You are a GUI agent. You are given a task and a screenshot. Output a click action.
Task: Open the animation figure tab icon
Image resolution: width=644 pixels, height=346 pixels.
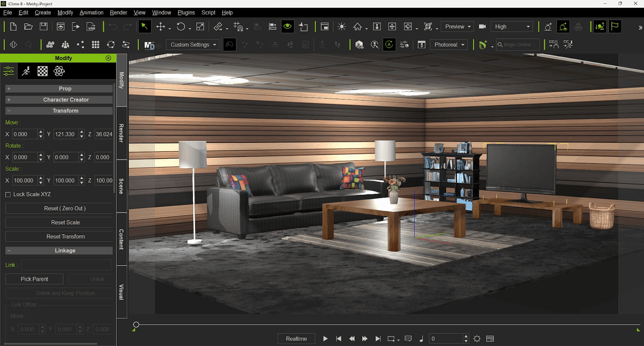(26, 71)
